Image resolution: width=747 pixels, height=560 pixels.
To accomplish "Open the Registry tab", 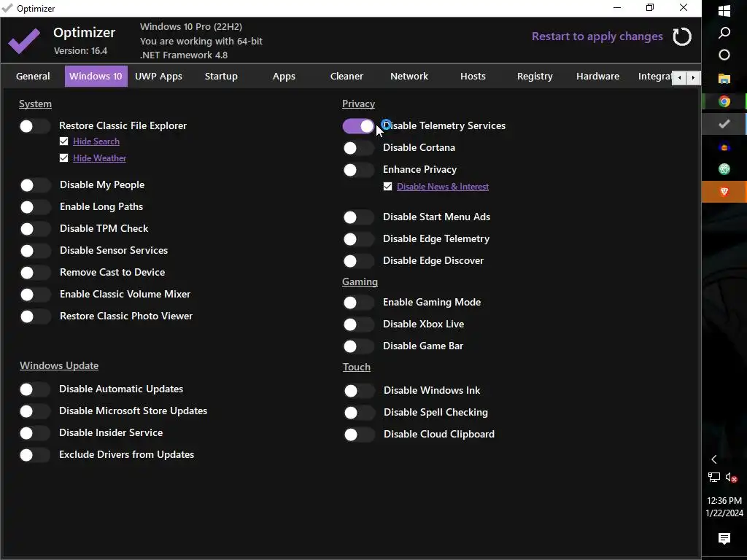I will click(535, 76).
